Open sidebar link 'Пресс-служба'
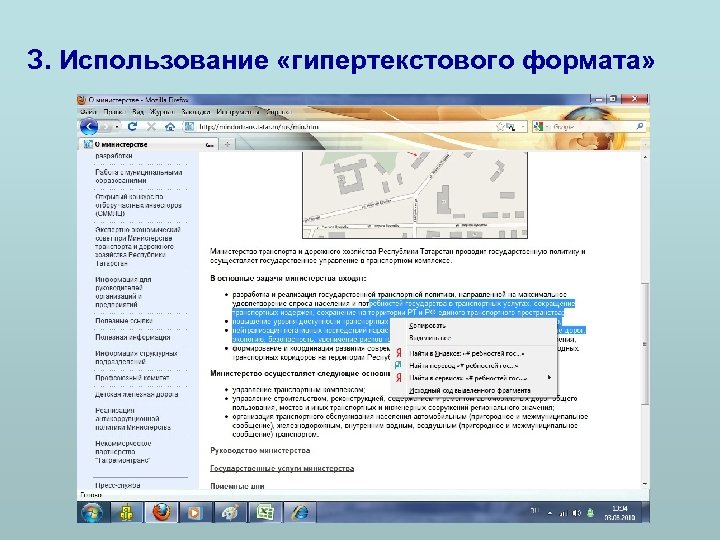This screenshot has width=720, height=540. pos(118,485)
